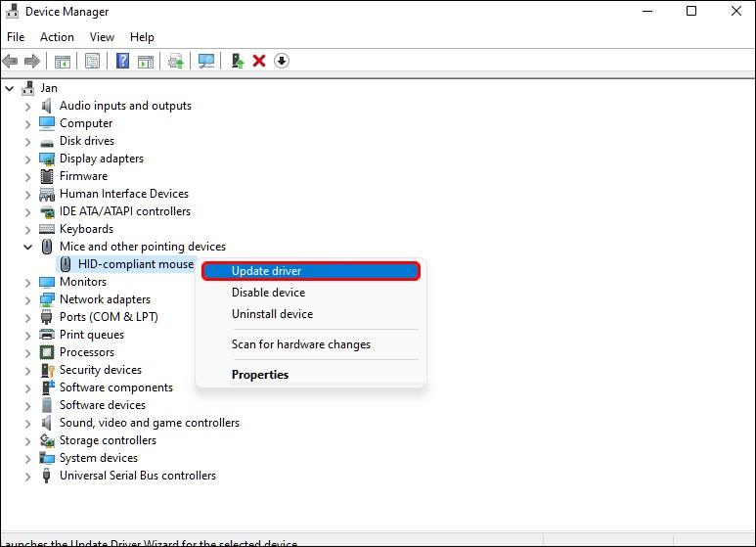The height and width of the screenshot is (547, 756).
Task: Click the blue Help question mark toolbar icon
Action: click(x=122, y=61)
